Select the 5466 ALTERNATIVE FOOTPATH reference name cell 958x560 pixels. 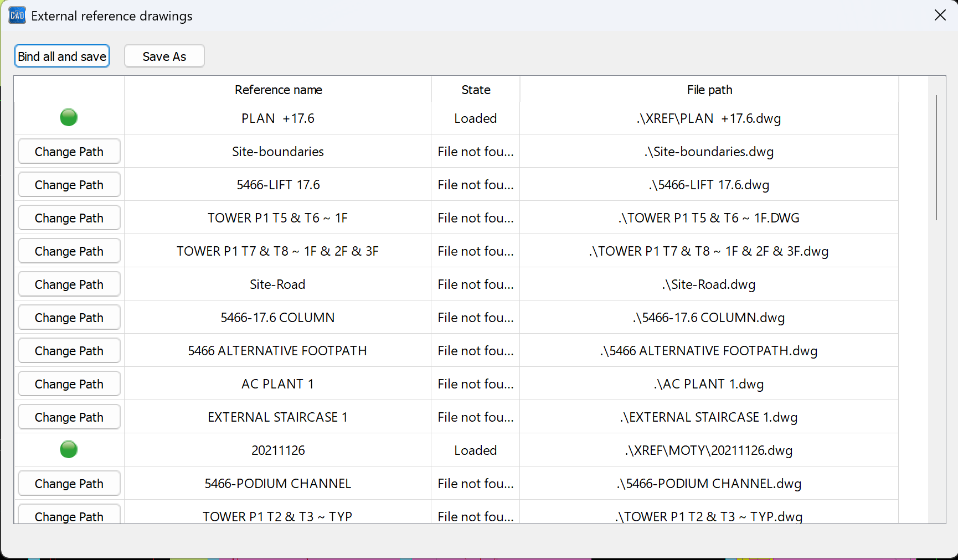pos(277,351)
